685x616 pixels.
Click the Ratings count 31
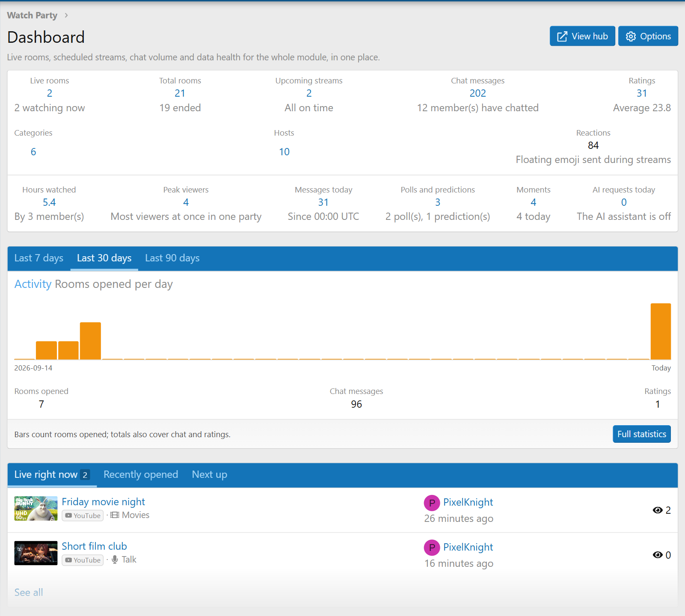pyautogui.click(x=642, y=93)
